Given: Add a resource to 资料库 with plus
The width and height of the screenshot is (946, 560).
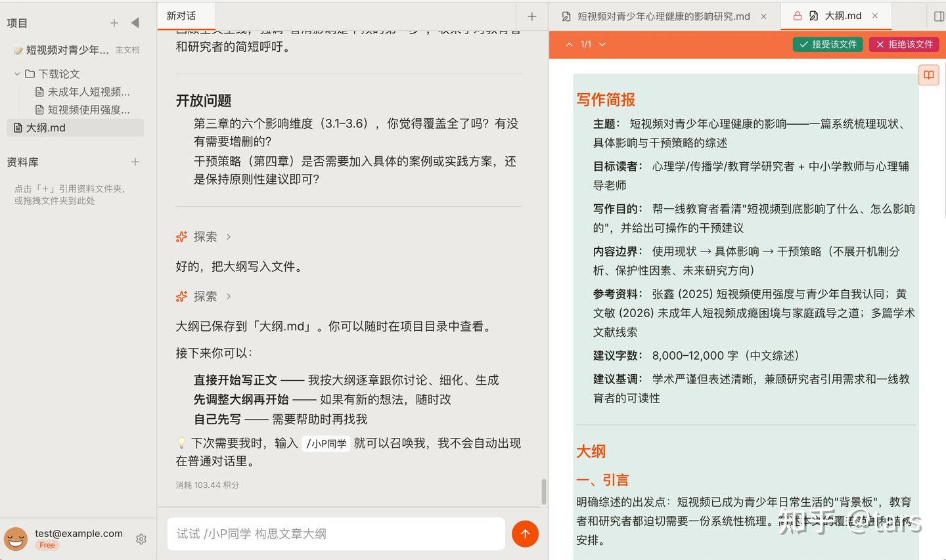Looking at the screenshot, I should 135,162.
